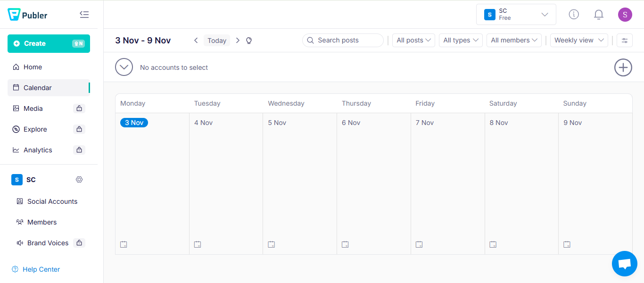Go to the Home menu item
Image resolution: width=644 pixels, height=283 pixels.
pyautogui.click(x=33, y=67)
